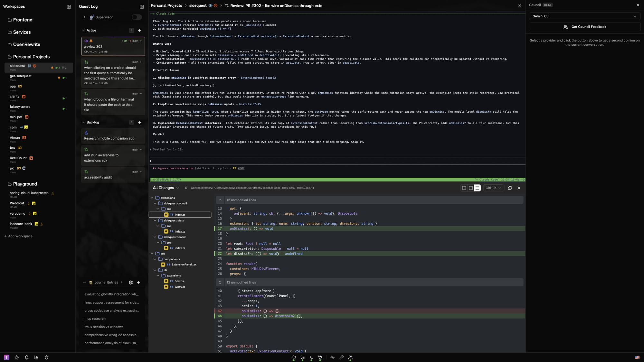Switch diff to side-by-side split view
This screenshot has width=644, height=362.
point(464,188)
